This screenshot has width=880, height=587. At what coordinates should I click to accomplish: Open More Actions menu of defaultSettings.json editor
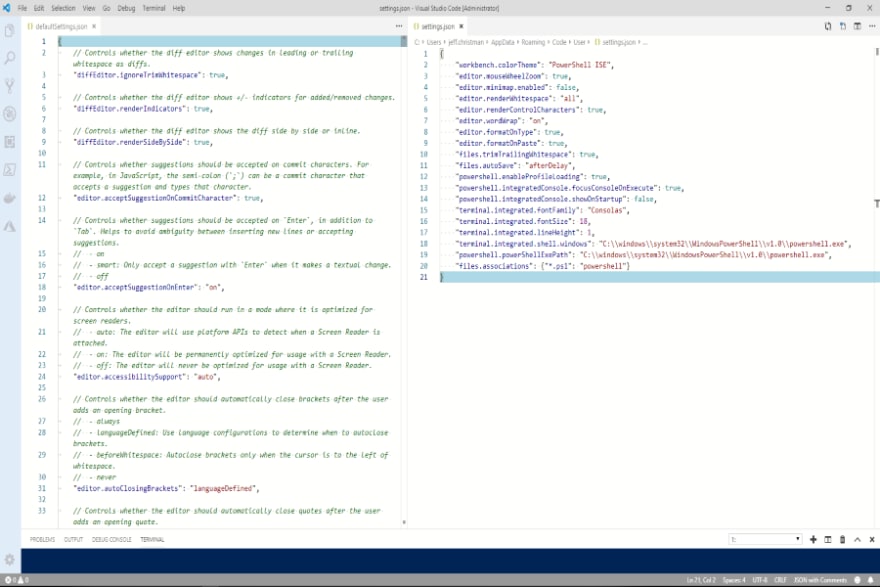[398, 26]
